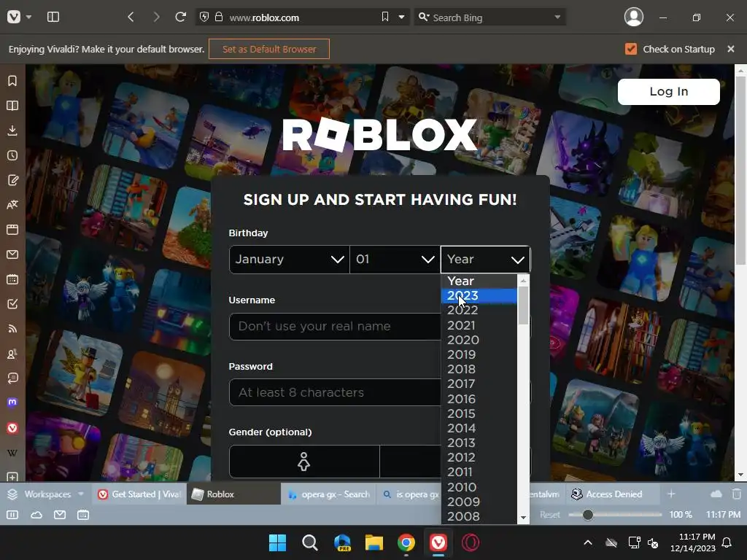Open File Explorer from taskbar
The width and height of the screenshot is (747, 560).
pos(374,542)
